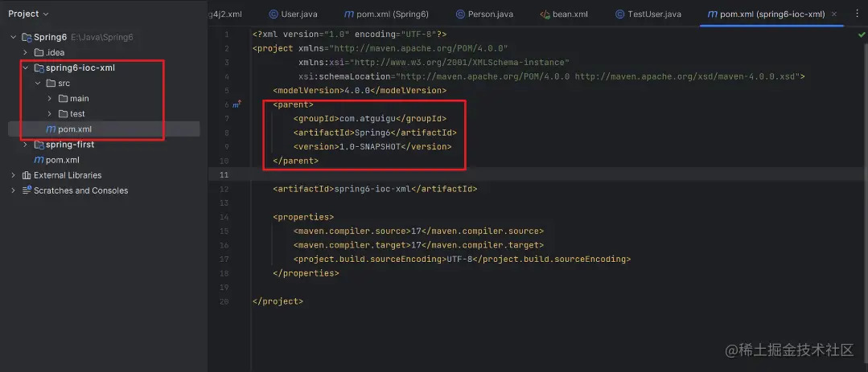This screenshot has width=868, height=372.
Task: Click the <?xml version declaration line
Action: [x=349, y=35]
